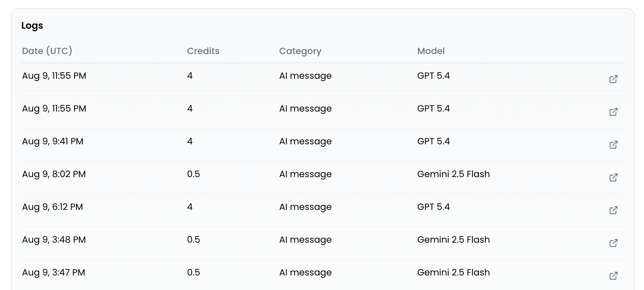The height and width of the screenshot is (290, 644).
Task: Open external link icon for 3:48 PM entry
Action: click(x=614, y=243)
